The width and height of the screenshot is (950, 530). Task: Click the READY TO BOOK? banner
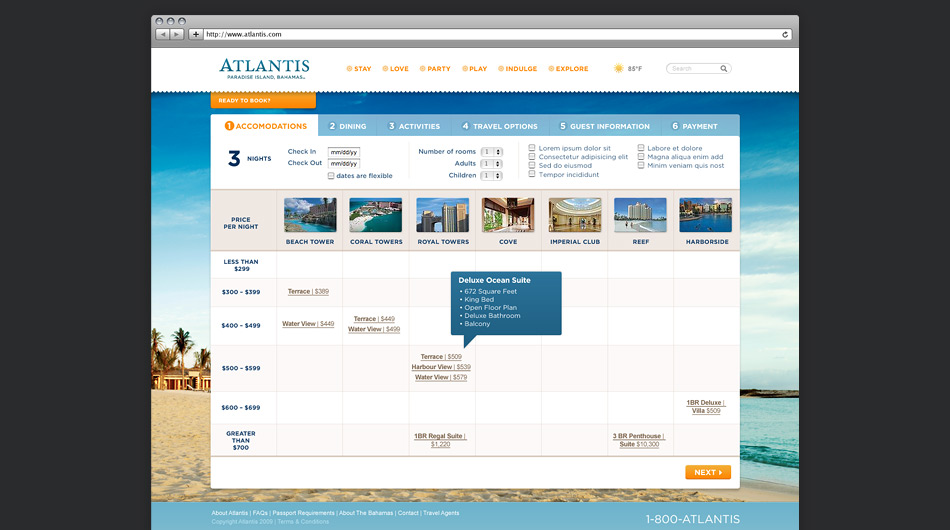coord(263,101)
